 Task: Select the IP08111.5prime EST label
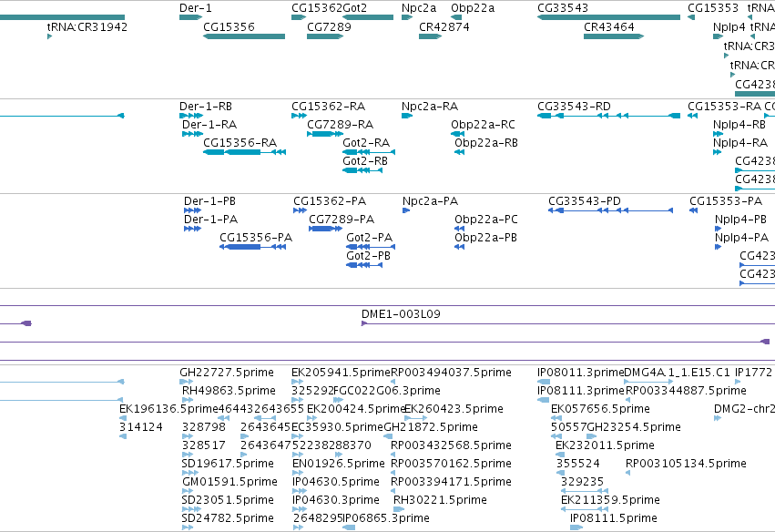click(614, 518)
